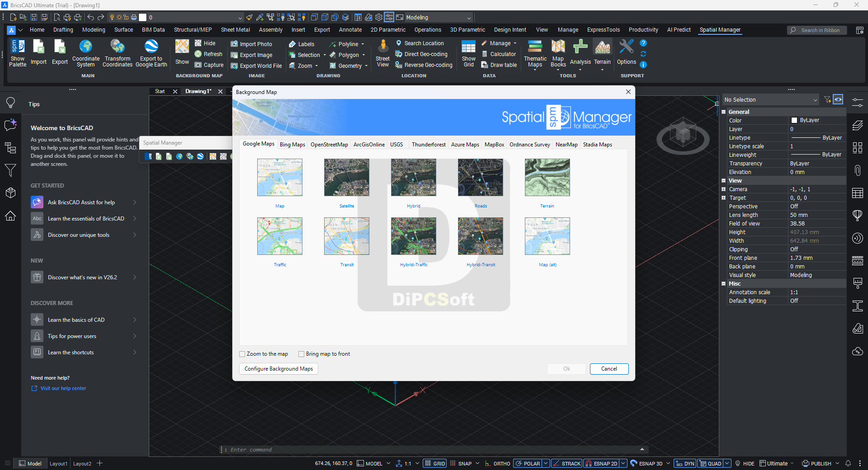
Task: Collapse the General properties section
Action: 723,112
